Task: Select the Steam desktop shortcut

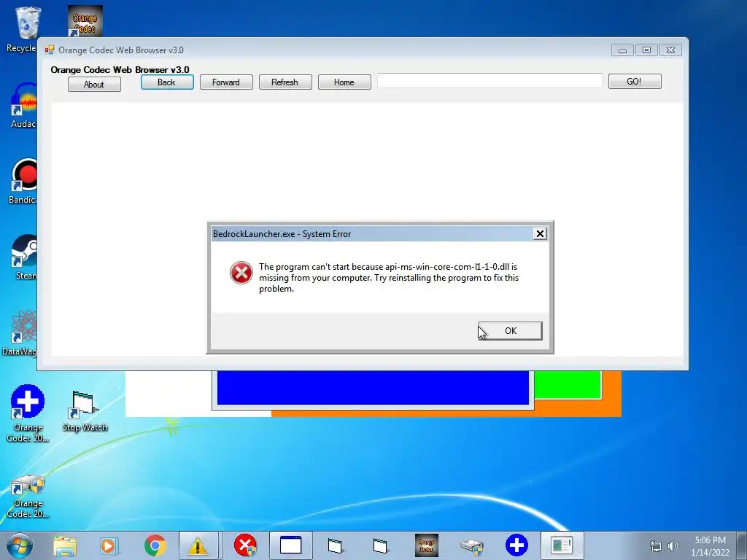Action: pyautogui.click(x=25, y=257)
